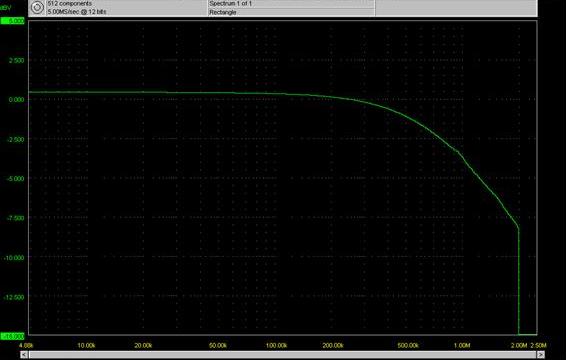Click the "5.00MS/sec @ 12 bits" sample rate text
This screenshot has width=567, height=360.
click(77, 12)
